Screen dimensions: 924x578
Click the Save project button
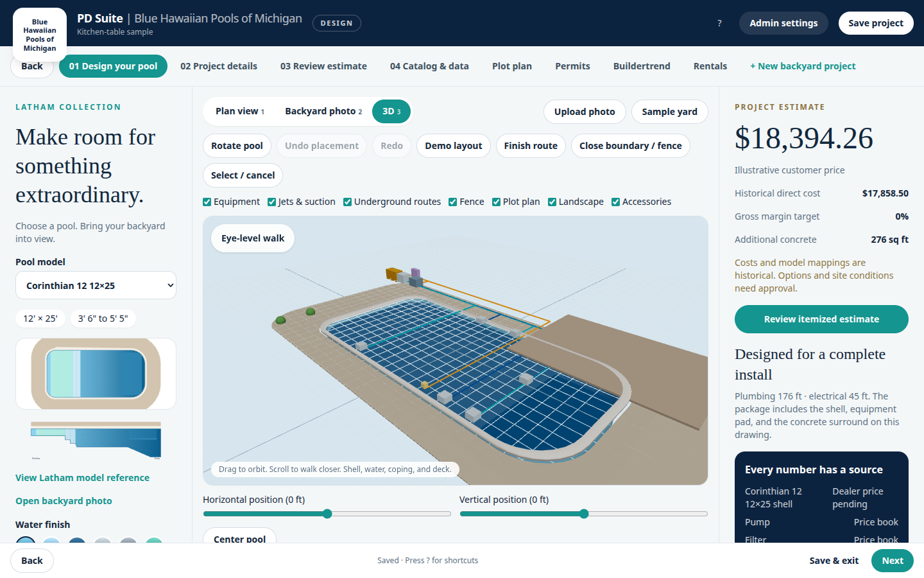pos(876,23)
